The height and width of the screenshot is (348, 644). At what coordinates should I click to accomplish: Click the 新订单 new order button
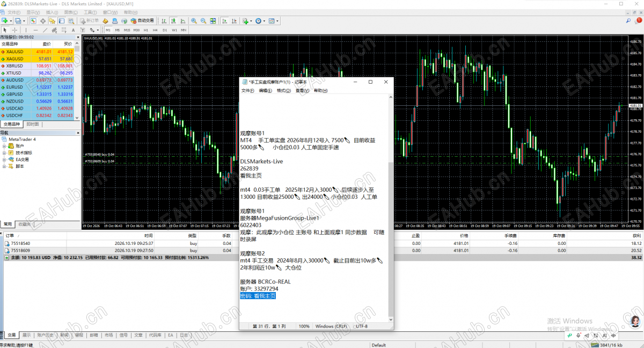coord(89,21)
